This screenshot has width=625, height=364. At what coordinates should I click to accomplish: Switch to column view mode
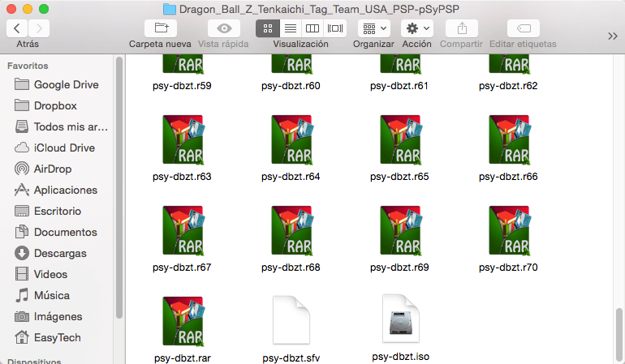tap(312, 28)
